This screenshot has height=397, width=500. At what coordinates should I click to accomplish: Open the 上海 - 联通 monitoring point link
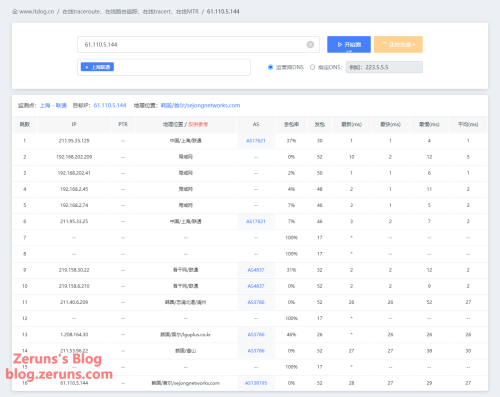[x=53, y=105]
